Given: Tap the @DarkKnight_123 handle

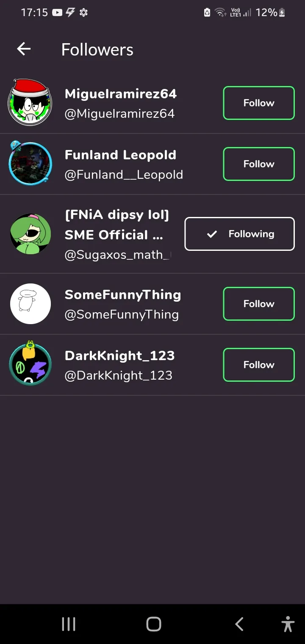Looking at the screenshot, I should point(118,375).
